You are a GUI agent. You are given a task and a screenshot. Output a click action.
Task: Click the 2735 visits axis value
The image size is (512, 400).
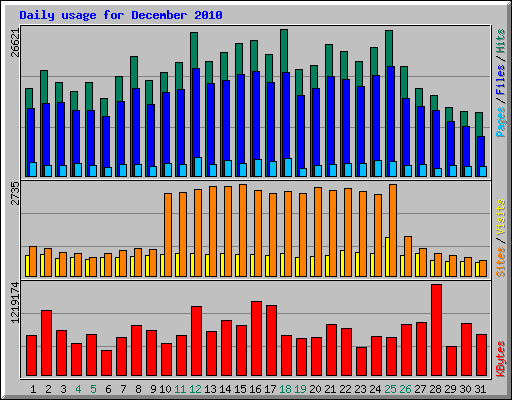click(16, 194)
